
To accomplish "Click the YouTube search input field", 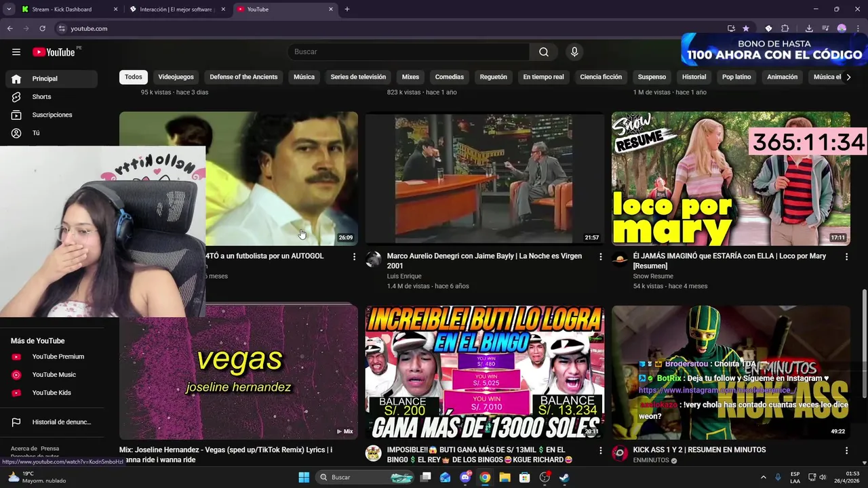I will (408, 52).
